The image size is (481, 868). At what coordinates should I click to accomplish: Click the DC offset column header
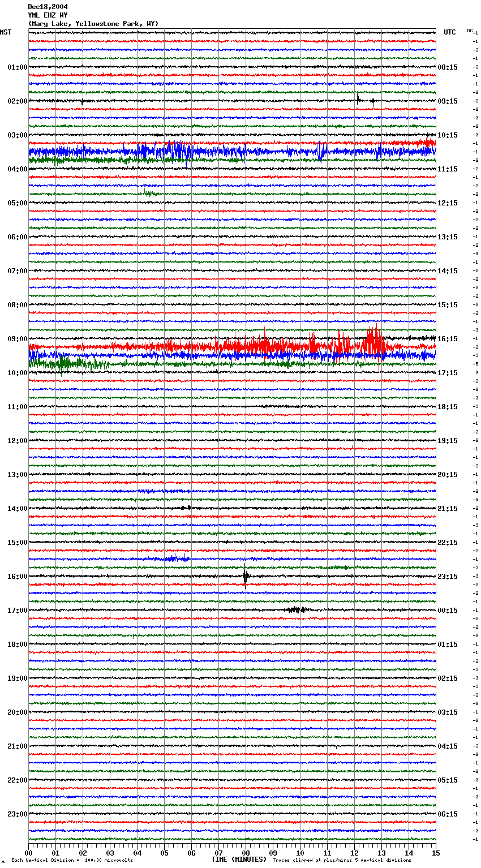[470, 31]
